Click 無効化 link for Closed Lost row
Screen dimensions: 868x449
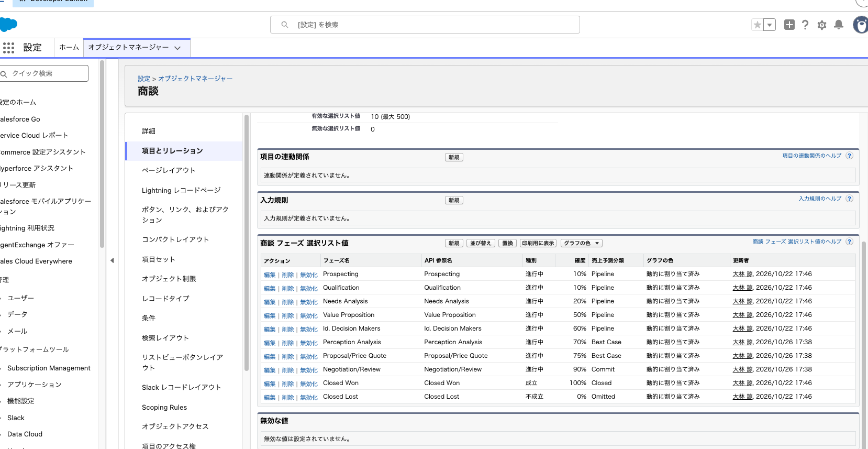click(309, 397)
